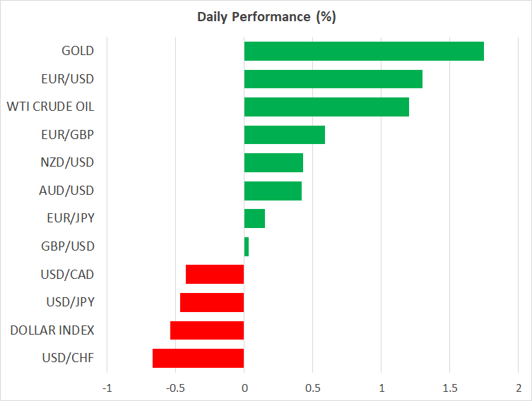The height and width of the screenshot is (401, 532).
Task: Select the WTI CRUDE OIL bar
Action: (x=326, y=107)
